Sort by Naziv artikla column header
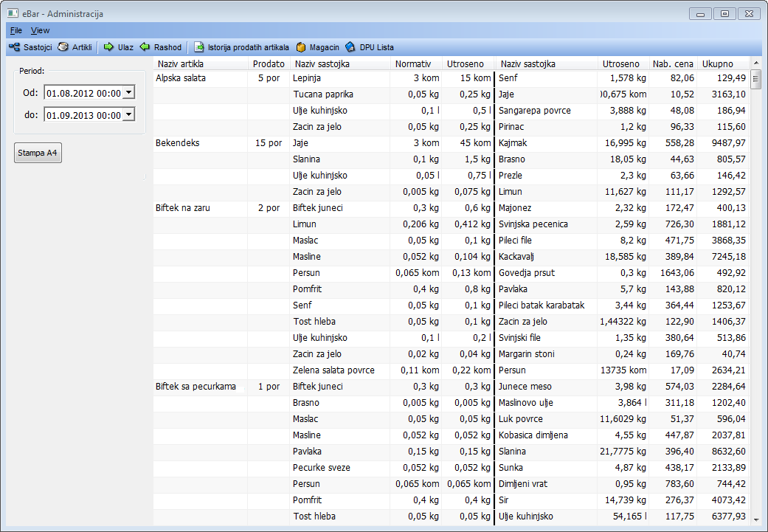This screenshot has height=532, width=768. click(181, 64)
